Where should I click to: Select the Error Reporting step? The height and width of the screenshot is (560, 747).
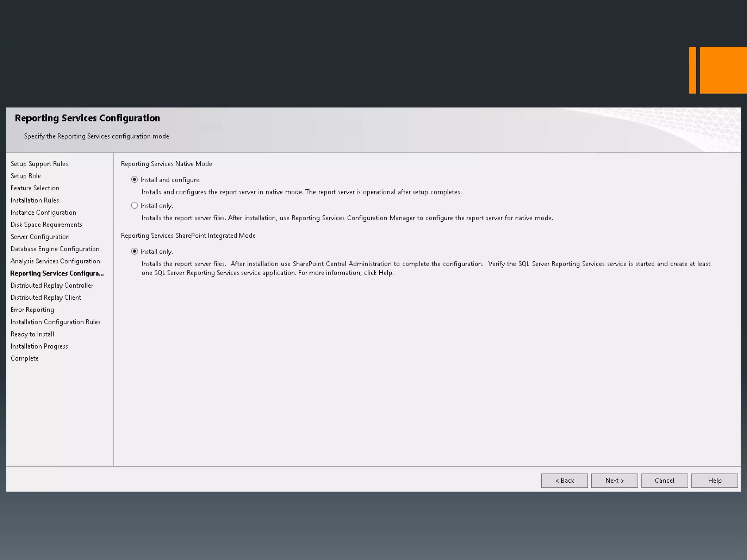click(32, 310)
